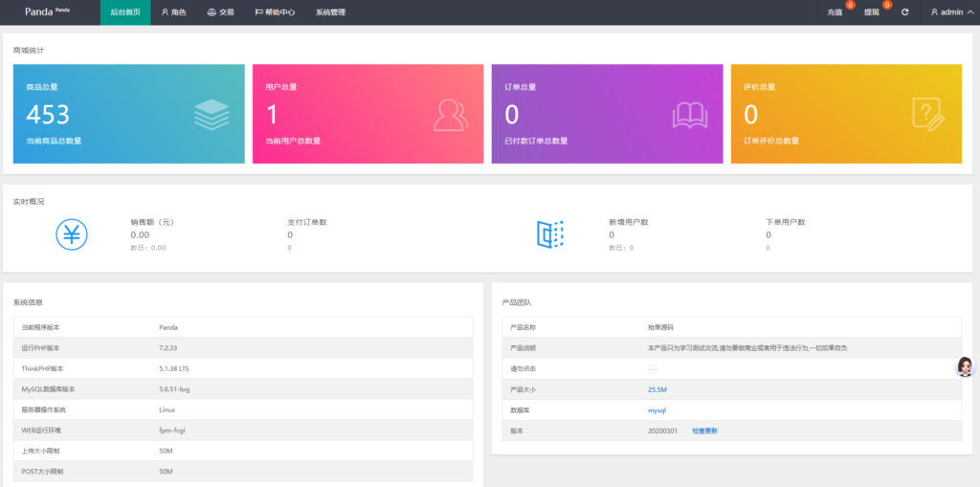Select the 后台首页 tab
Screen dimensions: 980x487
click(125, 12)
